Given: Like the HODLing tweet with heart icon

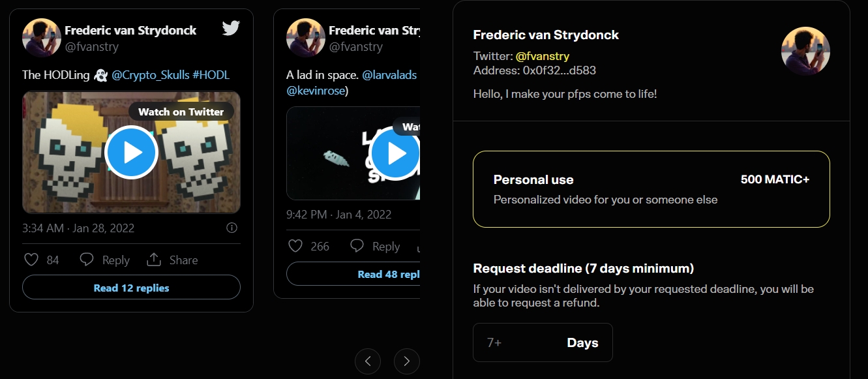Looking at the screenshot, I should coord(31,260).
